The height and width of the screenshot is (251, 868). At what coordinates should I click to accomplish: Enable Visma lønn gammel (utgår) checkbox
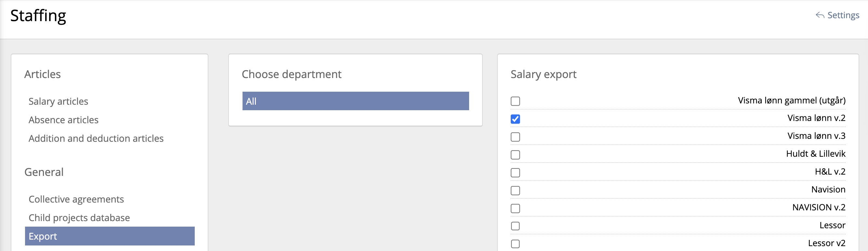(x=515, y=101)
